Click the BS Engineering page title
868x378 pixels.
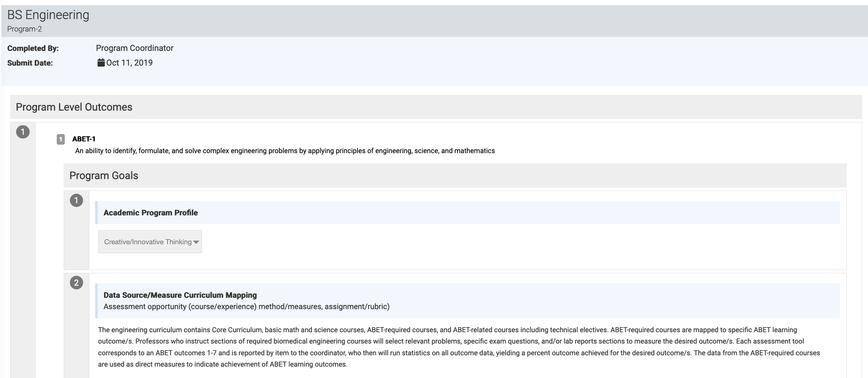click(48, 15)
